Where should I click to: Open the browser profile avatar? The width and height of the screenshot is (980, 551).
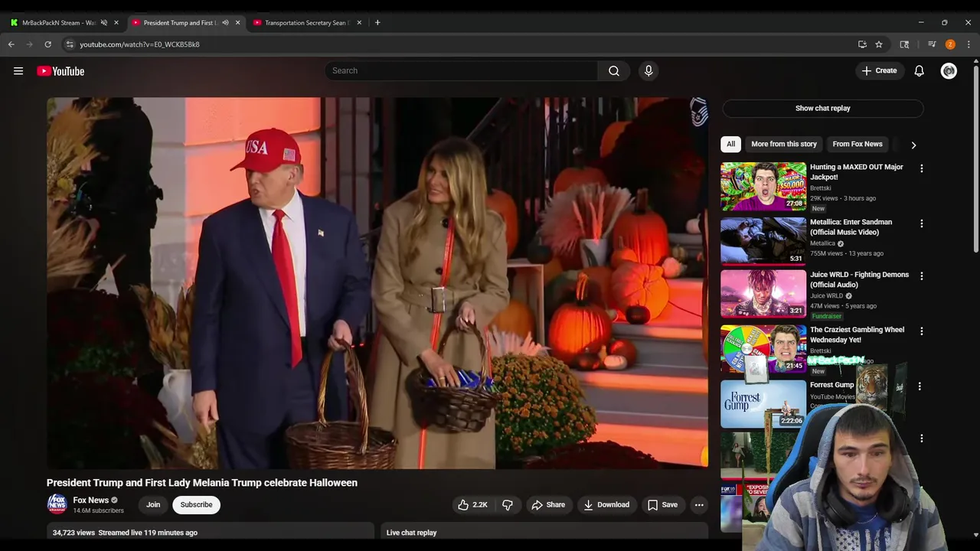[950, 44]
